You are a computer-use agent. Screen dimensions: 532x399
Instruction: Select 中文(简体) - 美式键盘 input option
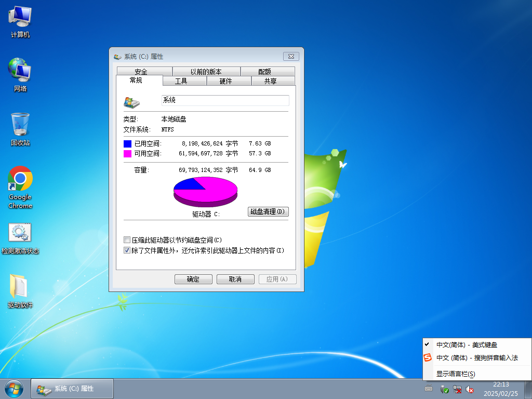[477, 345]
